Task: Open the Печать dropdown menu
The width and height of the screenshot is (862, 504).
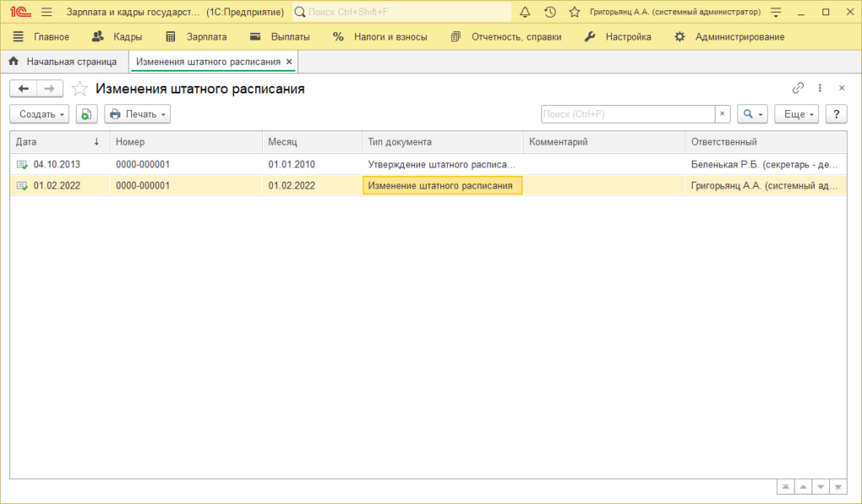Action: pyautogui.click(x=137, y=114)
